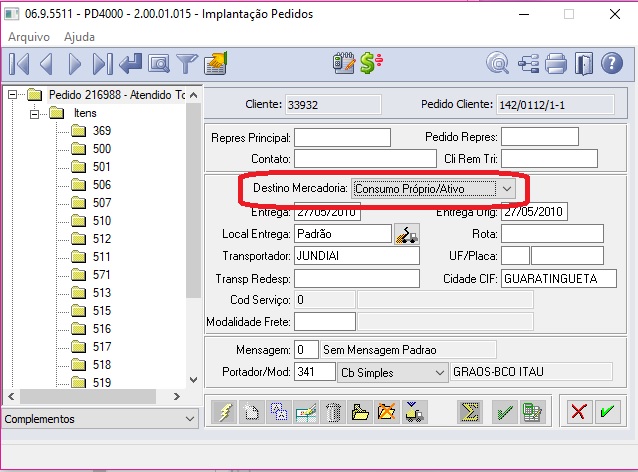The width and height of the screenshot is (638, 472).
Task: Go to the first record arrow
Action: (19, 64)
